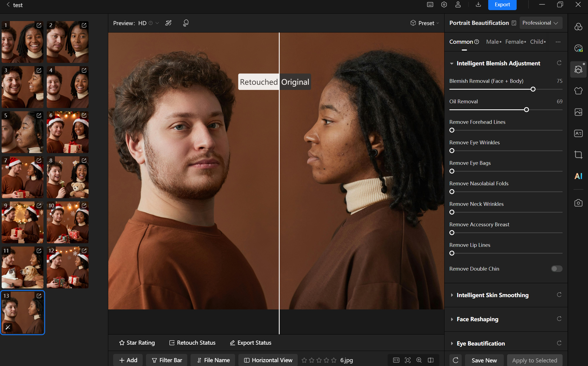Viewport: 588px width, 366px height.
Task: Toggle the Remove Double Chin switch
Action: coord(556,269)
